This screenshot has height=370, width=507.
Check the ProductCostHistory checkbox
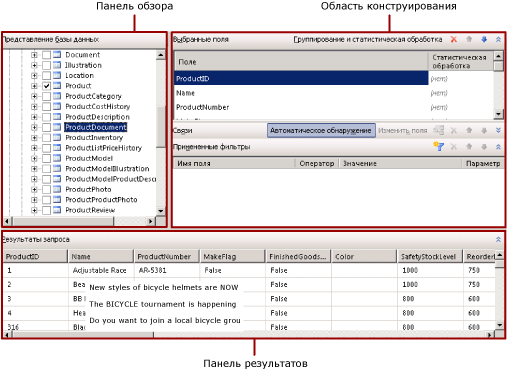pos(46,106)
